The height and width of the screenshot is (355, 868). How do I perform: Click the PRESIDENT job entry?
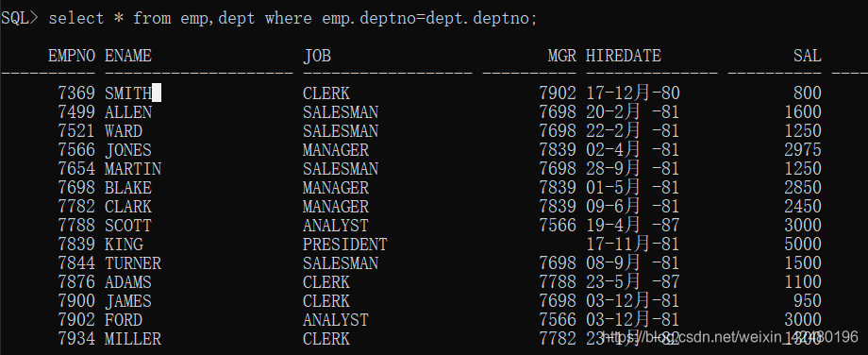click(345, 245)
